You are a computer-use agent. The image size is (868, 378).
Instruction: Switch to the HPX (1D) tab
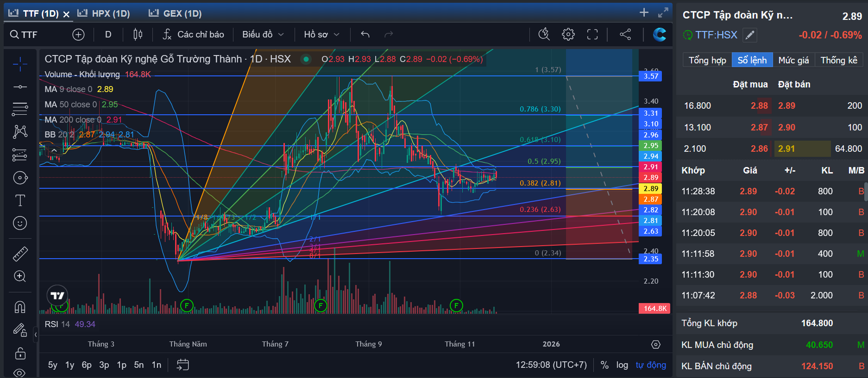tap(104, 13)
